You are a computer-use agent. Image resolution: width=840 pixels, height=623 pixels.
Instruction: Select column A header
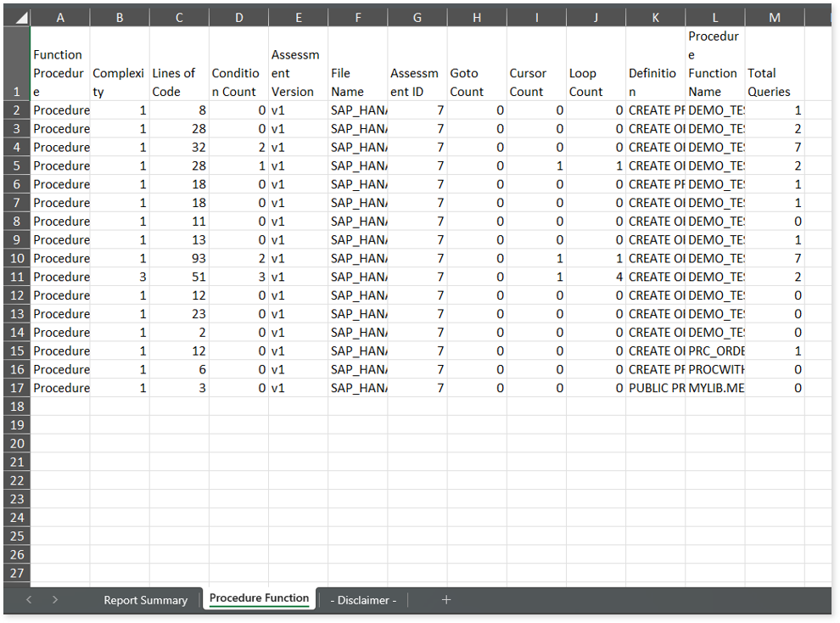(x=60, y=18)
